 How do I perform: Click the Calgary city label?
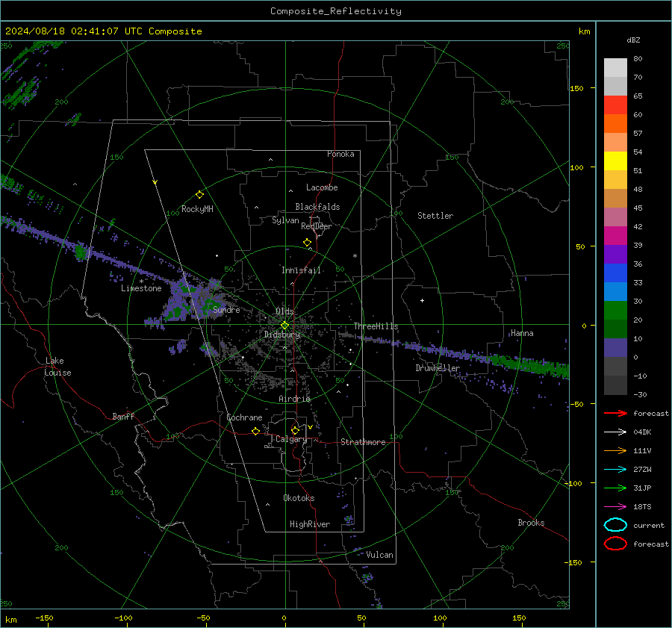(291, 439)
